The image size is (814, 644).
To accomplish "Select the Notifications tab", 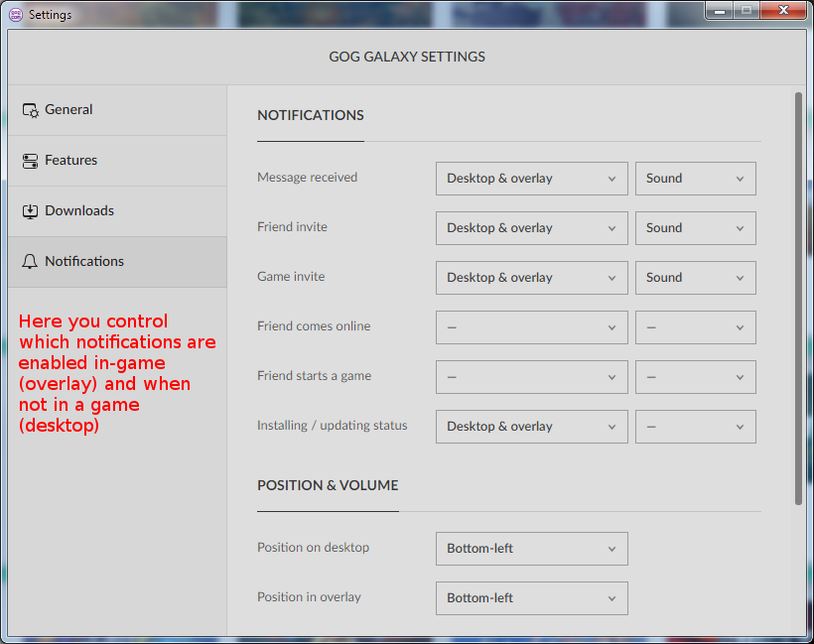I will [117, 262].
